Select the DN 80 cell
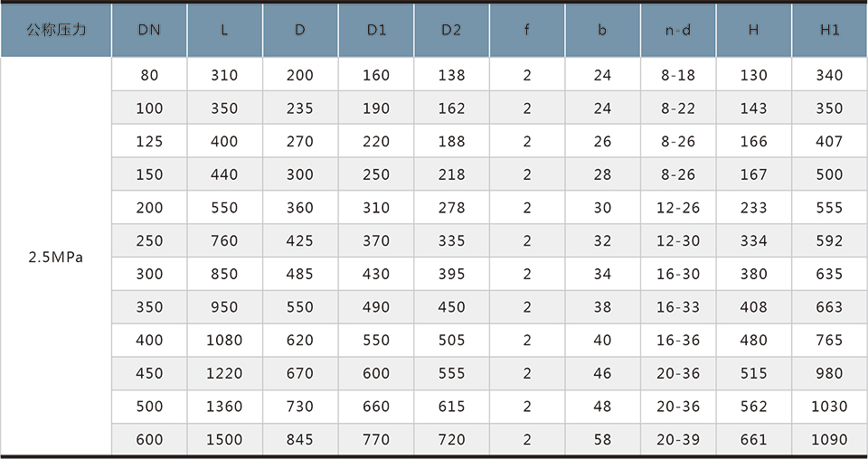This screenshot has height=459, width=868. click(x=149, y=75)
